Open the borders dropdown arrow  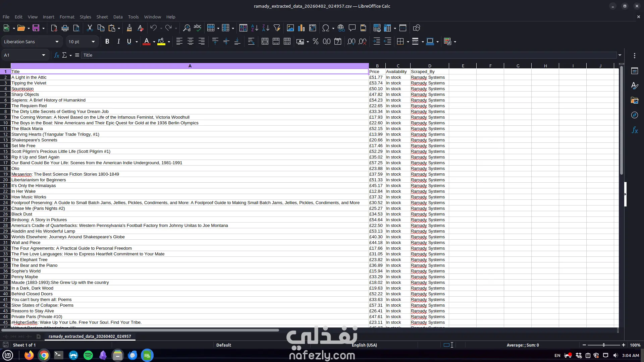[x=408, y=42]
